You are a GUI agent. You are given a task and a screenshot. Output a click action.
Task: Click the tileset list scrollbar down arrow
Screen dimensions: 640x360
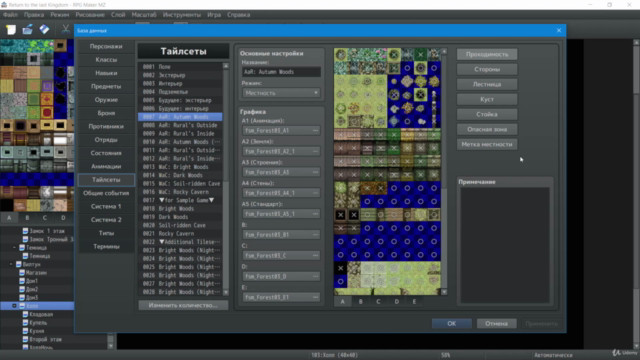tap(226, 293)
